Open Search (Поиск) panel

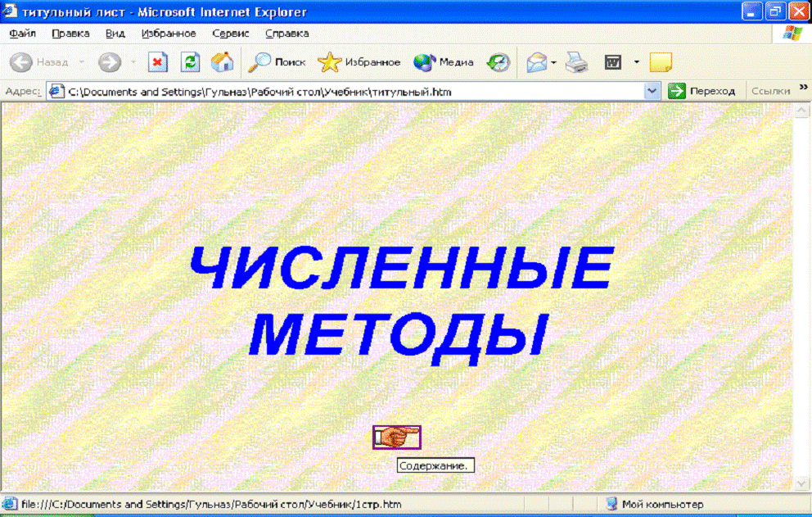point(277,62)
